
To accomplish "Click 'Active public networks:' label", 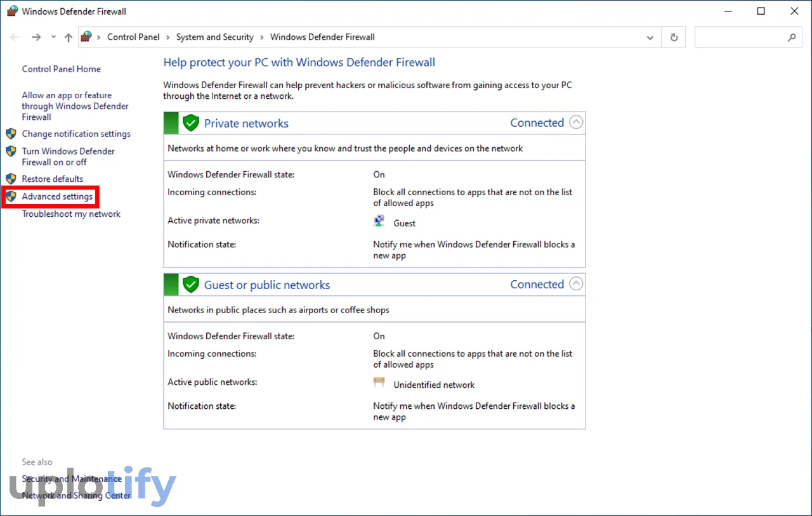I will click(x=212, y=382).
